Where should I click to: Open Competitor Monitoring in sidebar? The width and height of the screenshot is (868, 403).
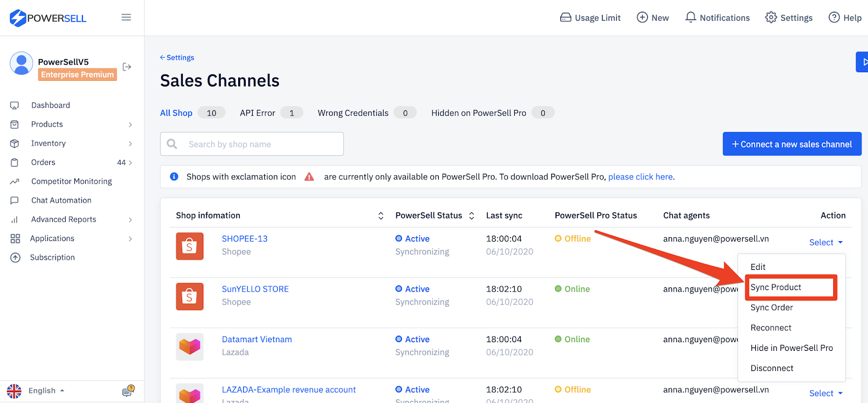click(72, 181)
